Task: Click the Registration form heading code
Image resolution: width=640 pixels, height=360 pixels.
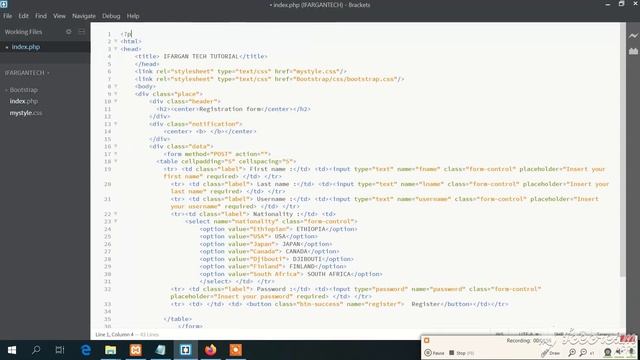Action: click(x=233, y=109)
